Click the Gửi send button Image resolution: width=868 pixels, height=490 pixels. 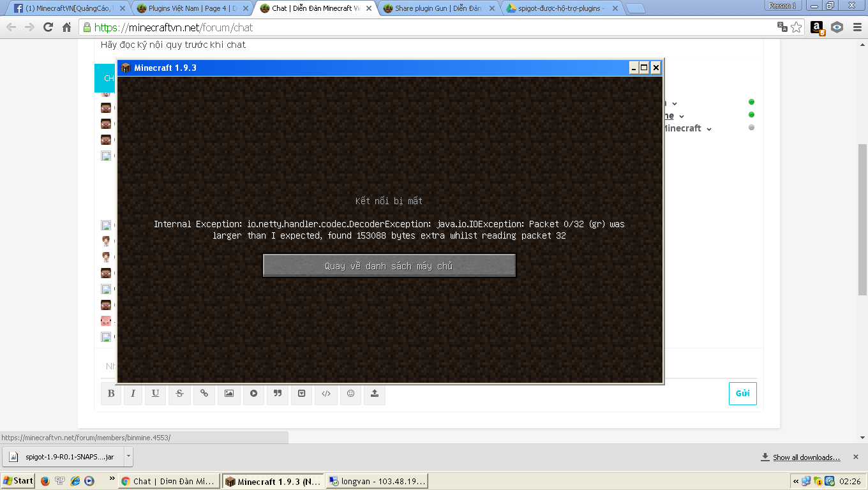pos(743,394)
